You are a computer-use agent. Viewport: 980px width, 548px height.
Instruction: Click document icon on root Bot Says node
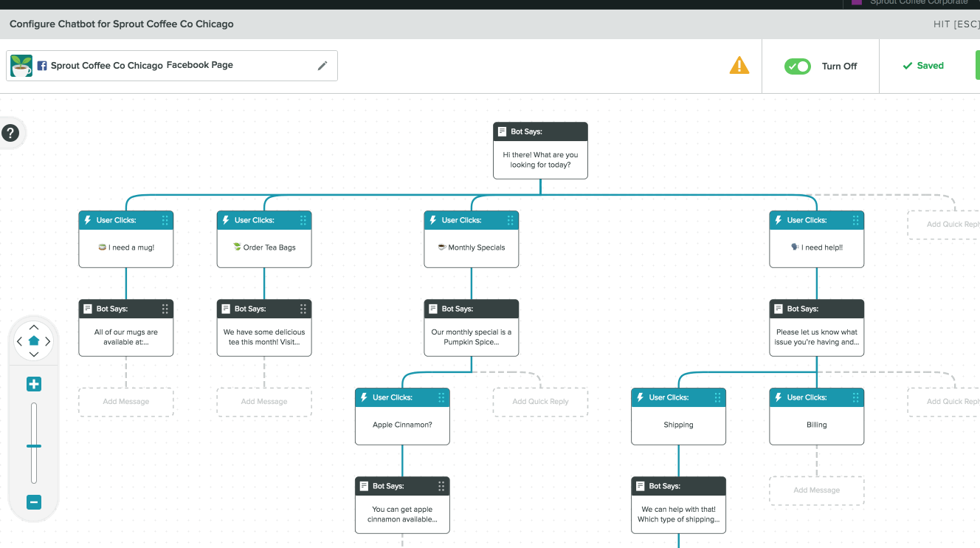point(503,131)
